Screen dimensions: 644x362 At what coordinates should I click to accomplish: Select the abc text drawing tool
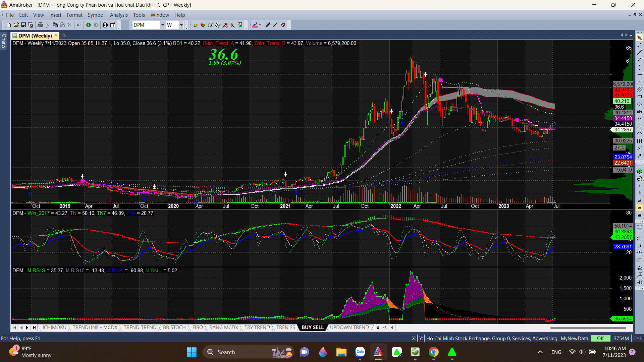tap(640, 111)
